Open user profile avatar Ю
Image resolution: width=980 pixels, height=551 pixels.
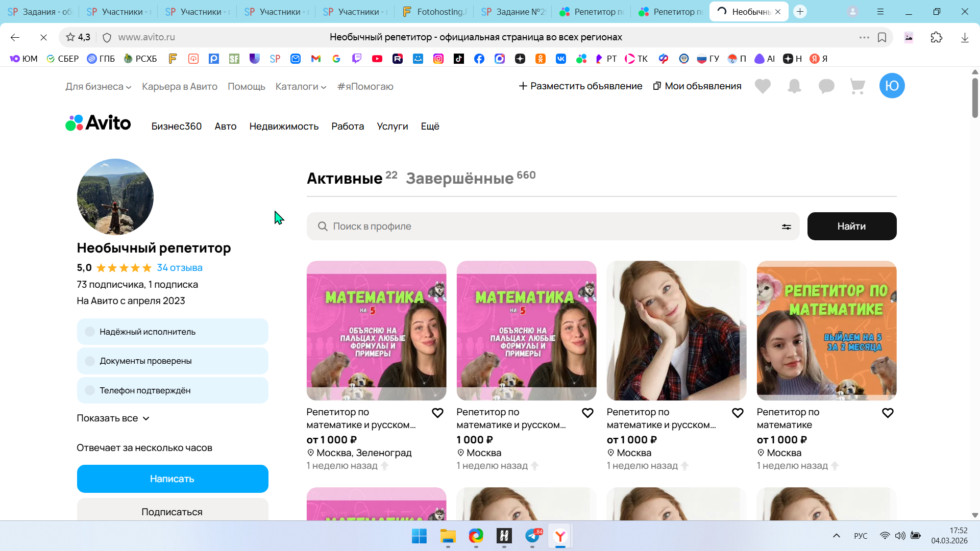[x=892, y=86]
